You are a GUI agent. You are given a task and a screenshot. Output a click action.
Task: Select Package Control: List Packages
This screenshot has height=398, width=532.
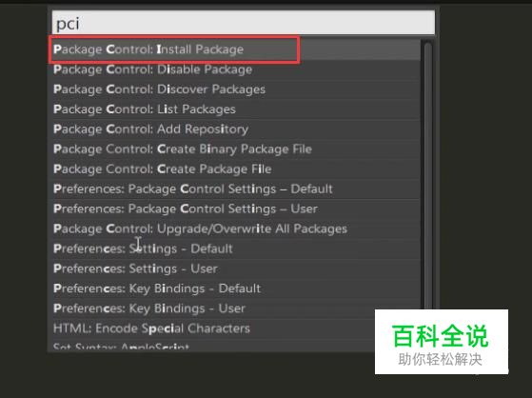click(236, 109)
